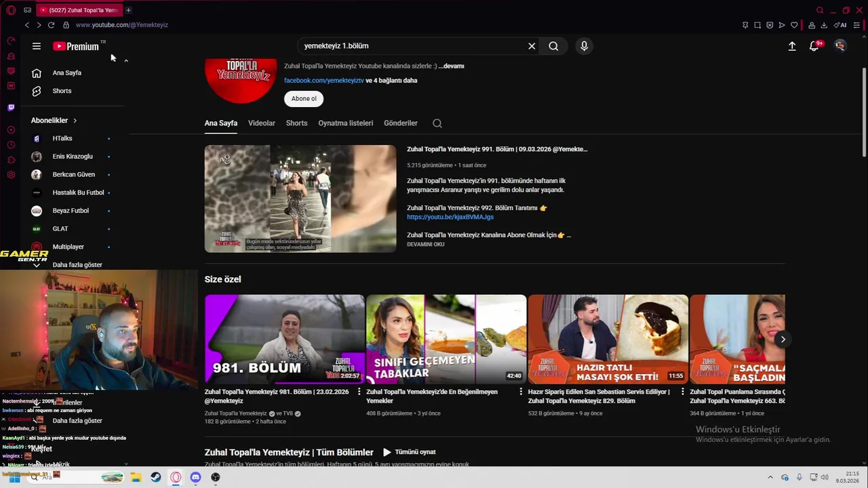The image size is (868, 488).
Task: Click the Opera send/flow arrow icon
Action: click(x=782, y=25)
